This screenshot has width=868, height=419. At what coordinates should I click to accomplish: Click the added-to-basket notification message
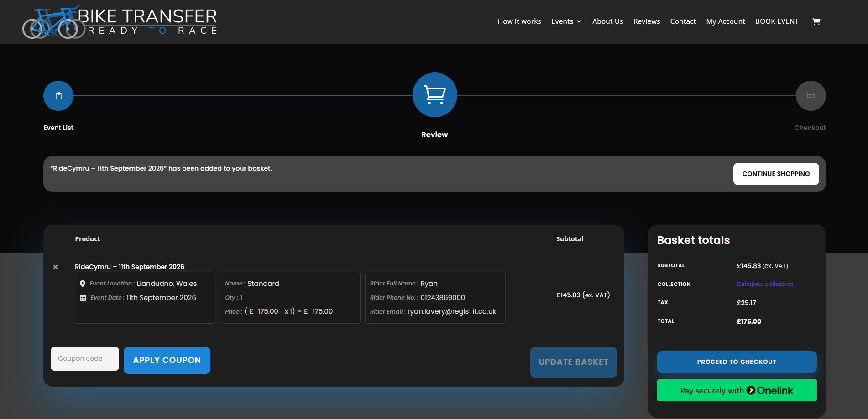click(x=161, y=168)
